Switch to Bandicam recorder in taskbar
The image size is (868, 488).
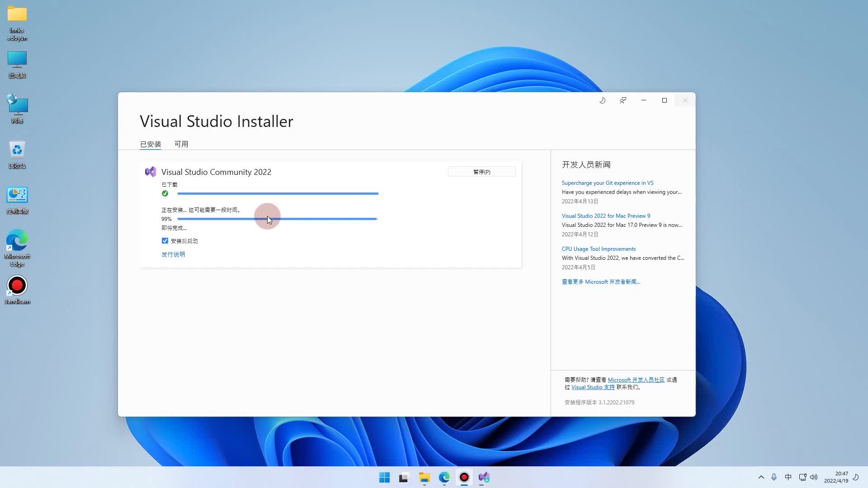(x=464, y=477)
